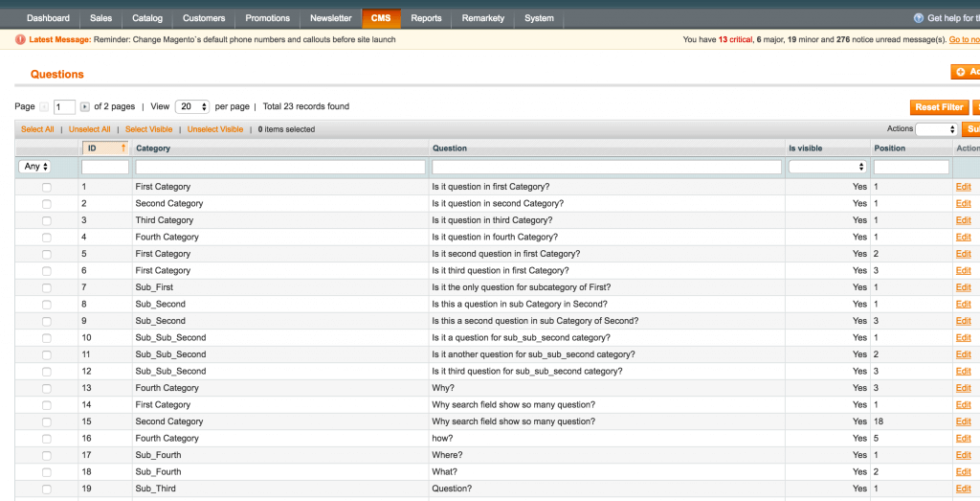980x501 pixels.
Task: Click the Category filter text field
Action: click(x=280, y=167)
